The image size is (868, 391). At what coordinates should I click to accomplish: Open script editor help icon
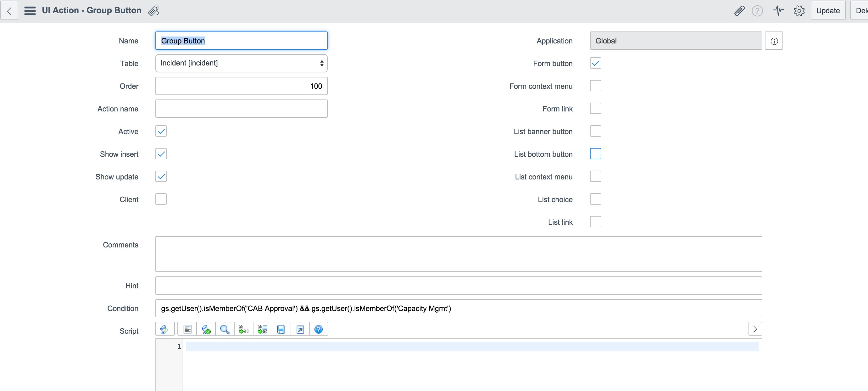coord(319,329)
